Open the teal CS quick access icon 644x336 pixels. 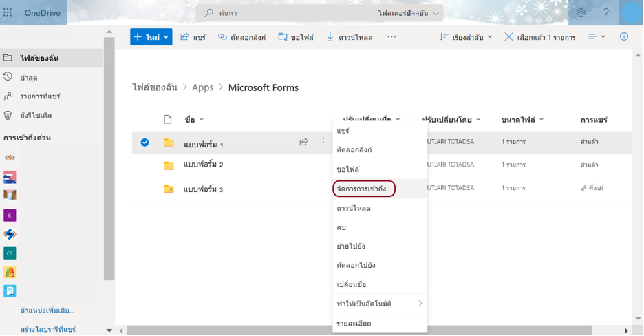10,253
